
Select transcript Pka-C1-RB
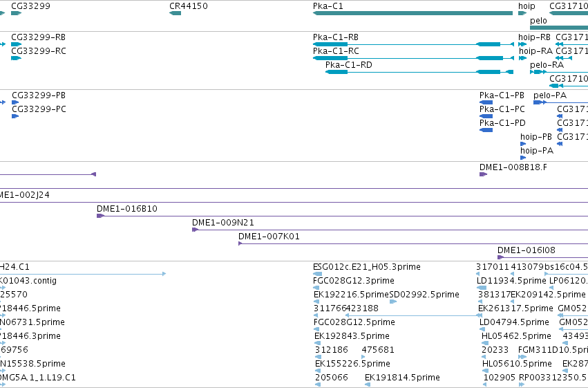pyautogui.click(x=413, y=44)
